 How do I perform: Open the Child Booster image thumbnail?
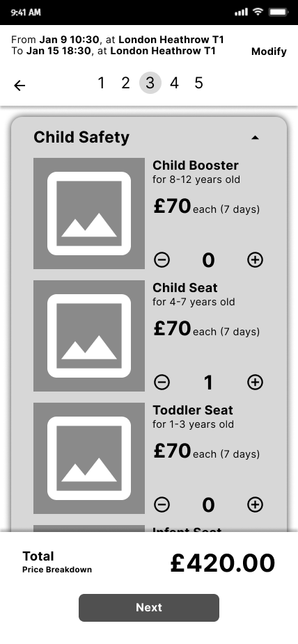click(x=89, y=214)
